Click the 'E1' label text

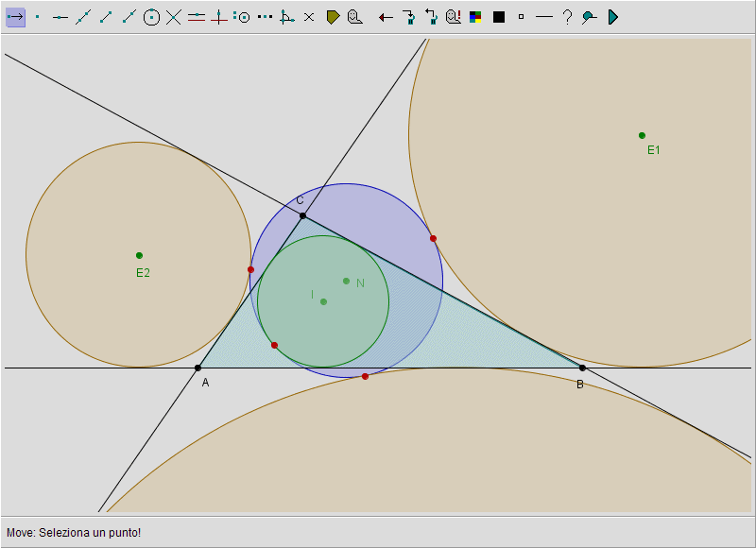click(653, 150)
